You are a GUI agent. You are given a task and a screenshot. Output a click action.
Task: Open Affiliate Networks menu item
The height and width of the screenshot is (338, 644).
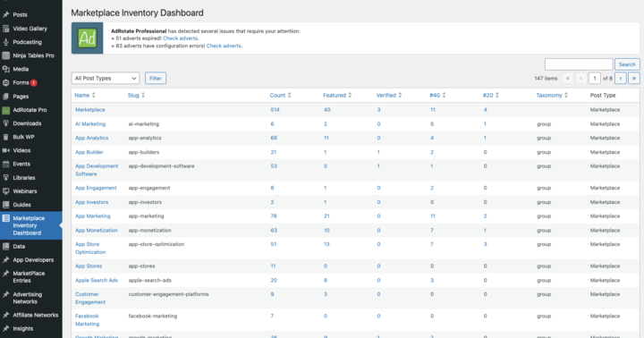pyautogui.click(x=35, y=315)
